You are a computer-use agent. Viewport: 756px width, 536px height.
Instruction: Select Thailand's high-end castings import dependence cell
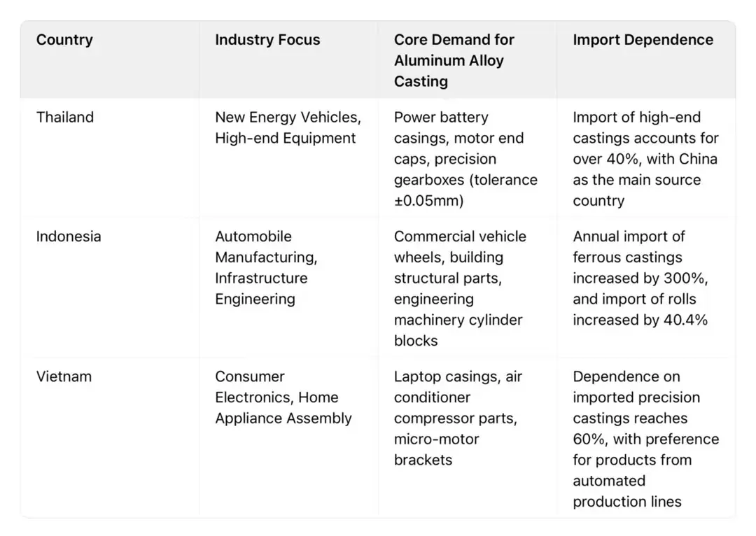point(645,159)
